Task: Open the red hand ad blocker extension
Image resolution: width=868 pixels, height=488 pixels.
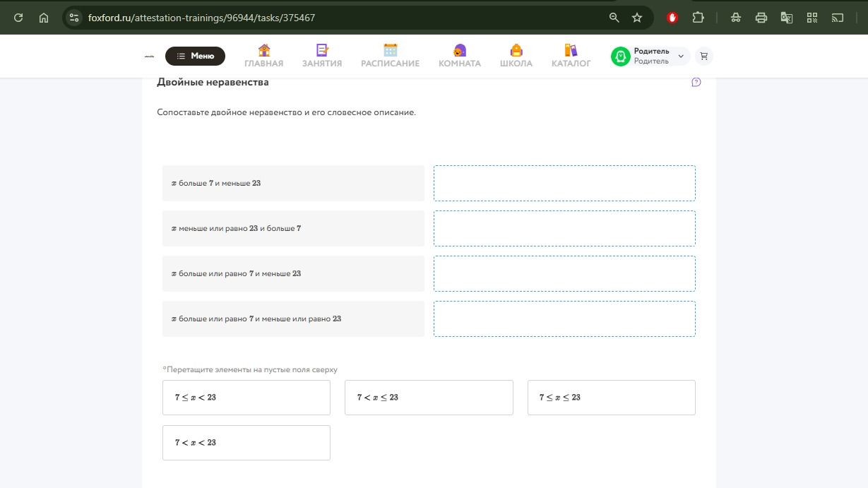Action: click(672, 18)
